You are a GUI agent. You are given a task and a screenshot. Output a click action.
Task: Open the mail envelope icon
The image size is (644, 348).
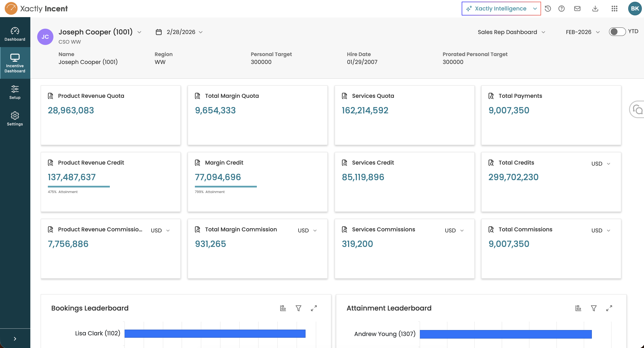[577, 9]
